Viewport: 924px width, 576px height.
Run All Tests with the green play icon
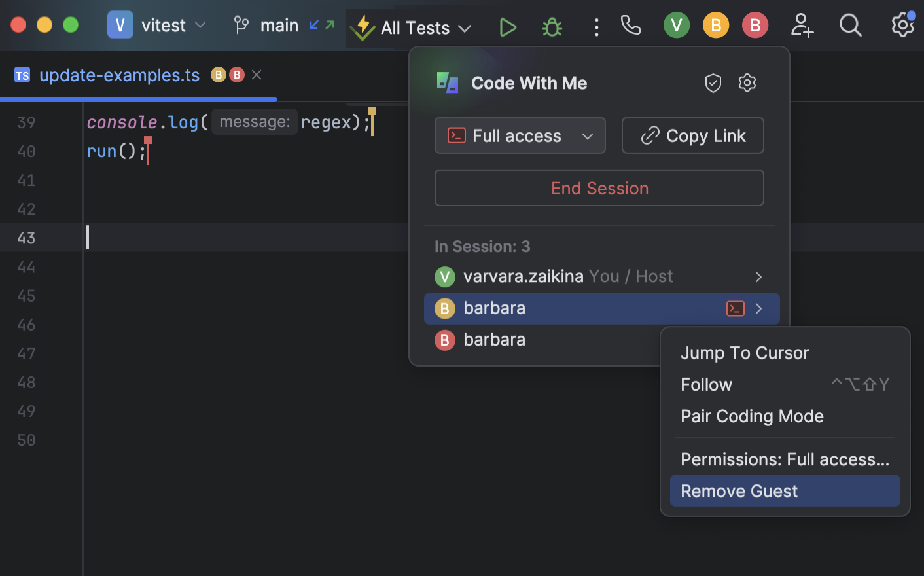coord(508,26)
